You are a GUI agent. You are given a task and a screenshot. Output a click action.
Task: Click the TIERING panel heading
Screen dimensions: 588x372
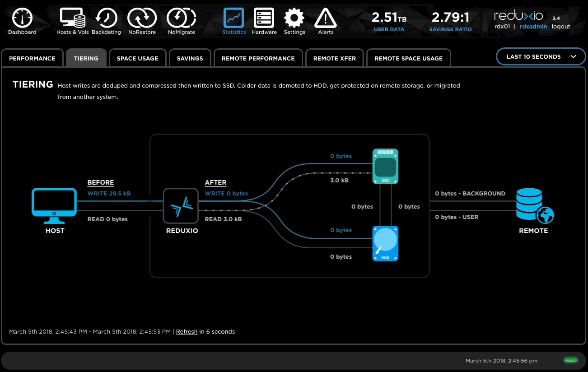tap(33, 84)
